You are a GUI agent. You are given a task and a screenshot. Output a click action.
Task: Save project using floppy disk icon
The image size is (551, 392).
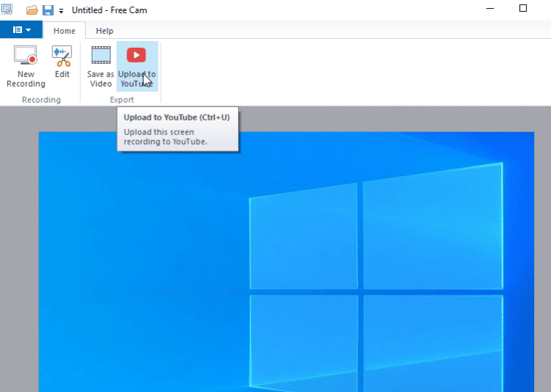point(48,10)
